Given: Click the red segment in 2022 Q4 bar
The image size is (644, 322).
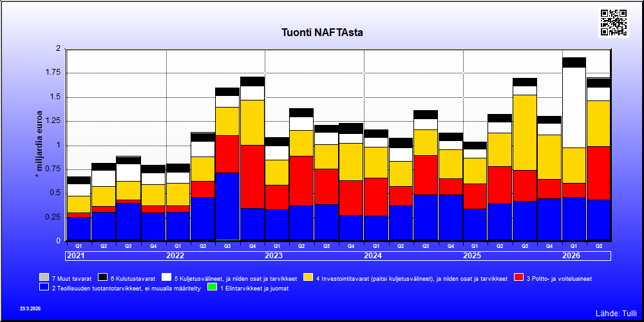Looking at the screenshot, I should pyautogui.click(x=252, y=176).
